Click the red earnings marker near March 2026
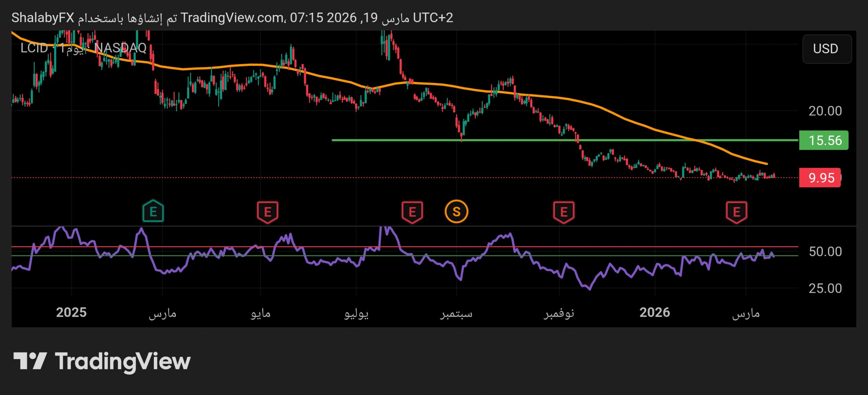Image resolution: width=868 pixels, height=395 pixels. coord(736,212)
